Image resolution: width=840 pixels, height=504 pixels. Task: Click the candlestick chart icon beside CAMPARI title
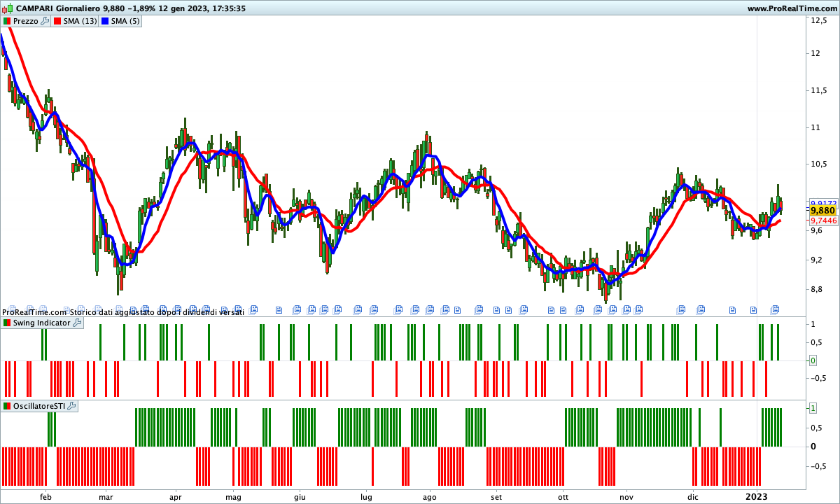coord(7,8)
